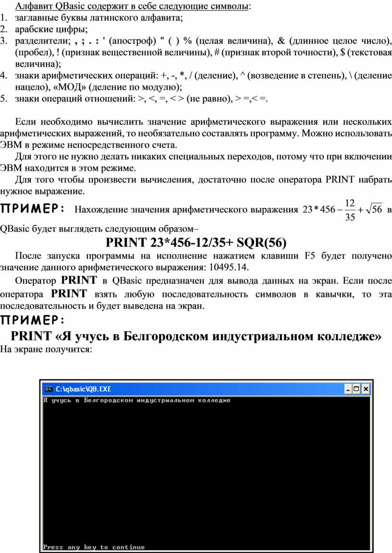Viewport: 392px width, 553px height.
Task: Click the text 'F5' in the paragraph
Action: click(309, 256)
